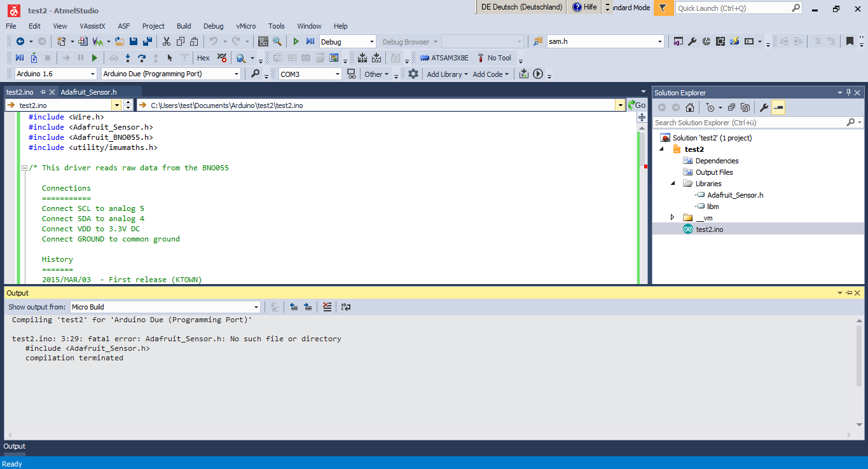Click the Home icon in Solution Explorer
This screenshot has height=469, width=868.
690,107
